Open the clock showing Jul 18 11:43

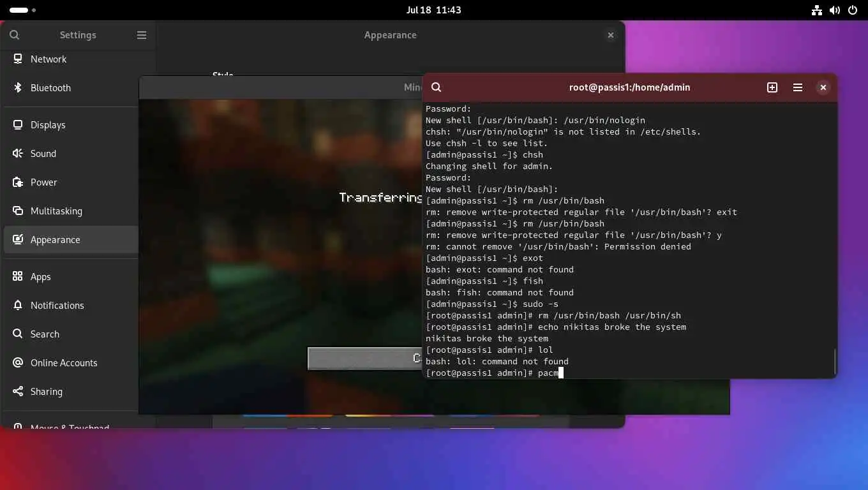434,10
